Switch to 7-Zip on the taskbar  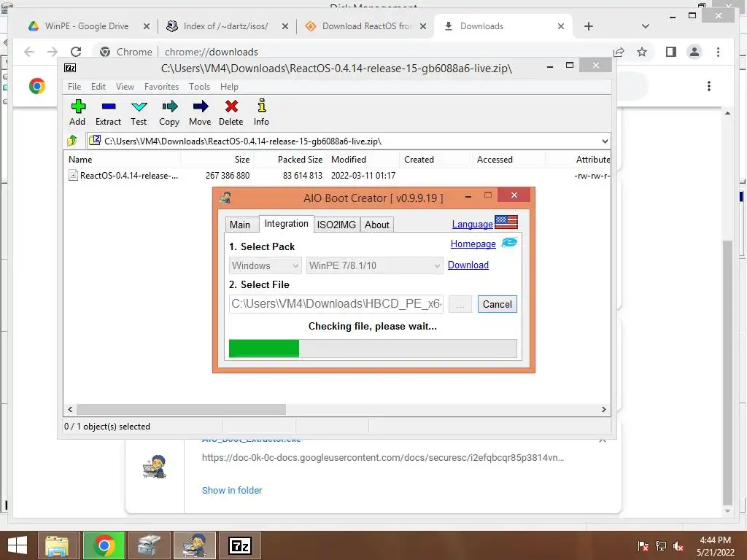tap(239, 545)
